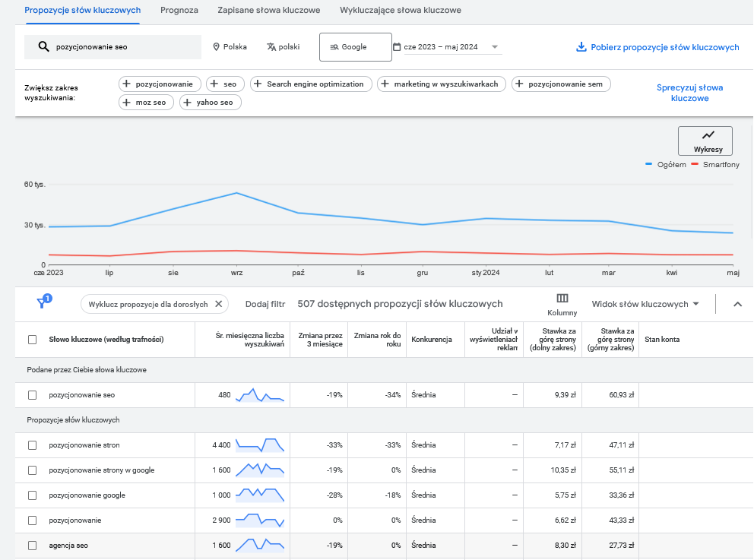Tick checkbox for 'pozycjonowanie' row
Screen dimensions: 754x560
(x=32, y=520)
